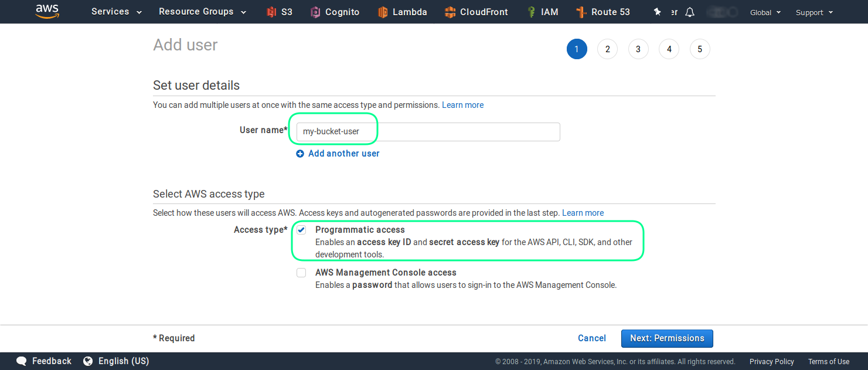Expand the Support dropdown

(813, 12)
